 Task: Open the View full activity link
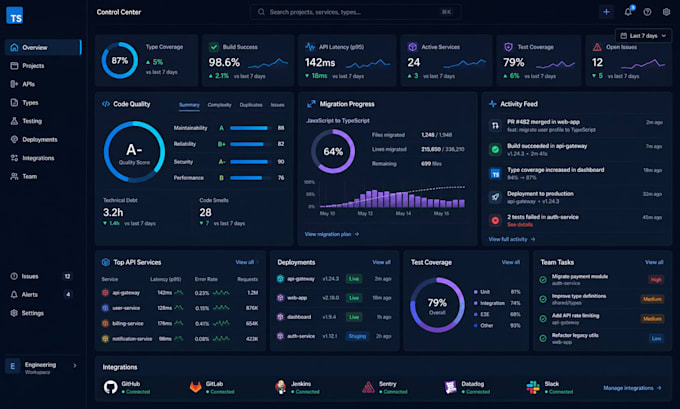[512, 239]
